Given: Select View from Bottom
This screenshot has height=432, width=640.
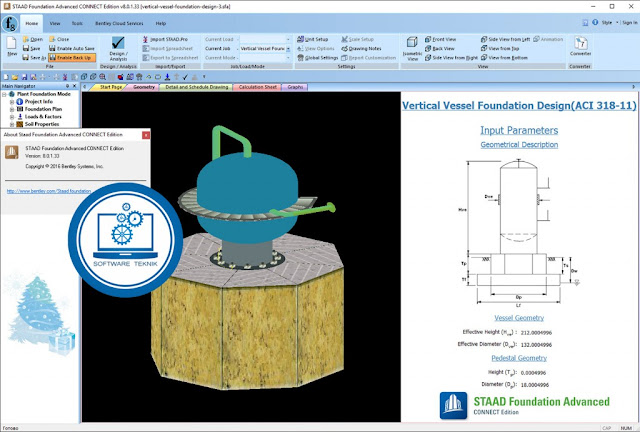Looking at the screenshot, I should [x=504, y=58].
